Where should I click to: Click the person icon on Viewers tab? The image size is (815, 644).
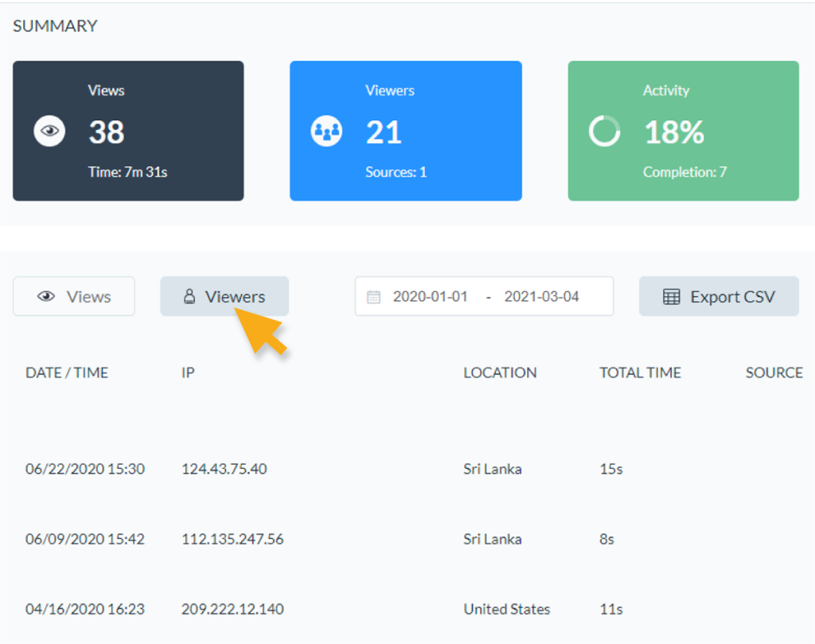point(189,297)
